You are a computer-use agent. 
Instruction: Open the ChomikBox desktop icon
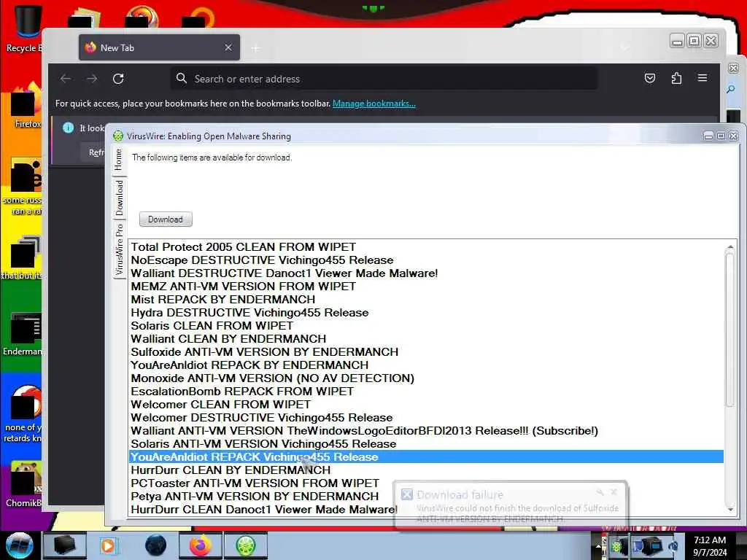point(24,484)
